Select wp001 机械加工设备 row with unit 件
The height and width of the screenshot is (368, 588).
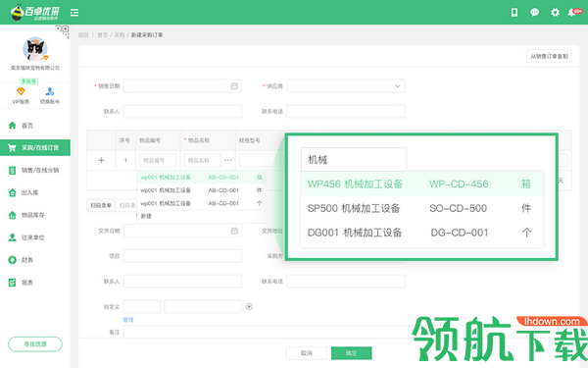click(x=202, y=190)
